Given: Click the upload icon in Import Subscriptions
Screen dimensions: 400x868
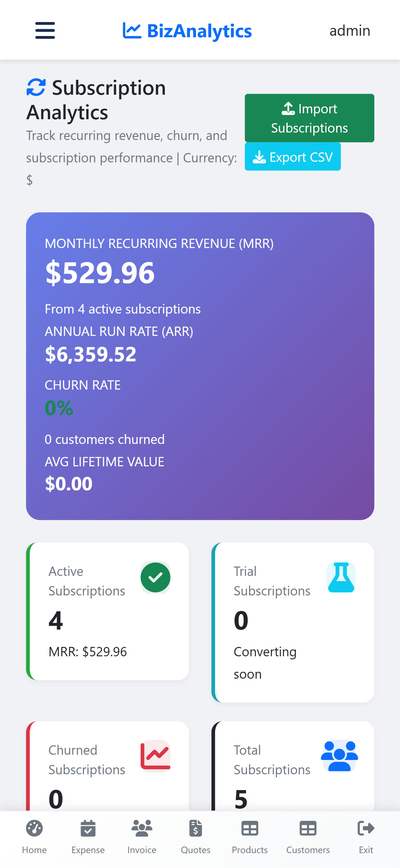Looking at the screenshot, I should point(288,109).
